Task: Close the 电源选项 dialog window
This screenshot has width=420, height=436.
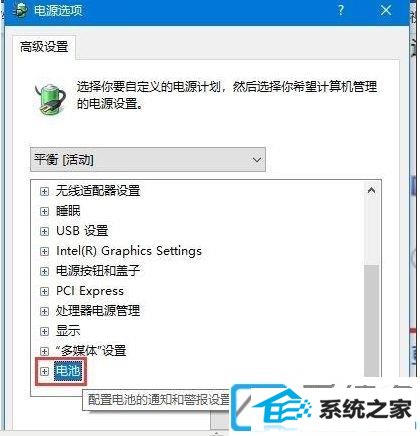Action: (386, 10)
